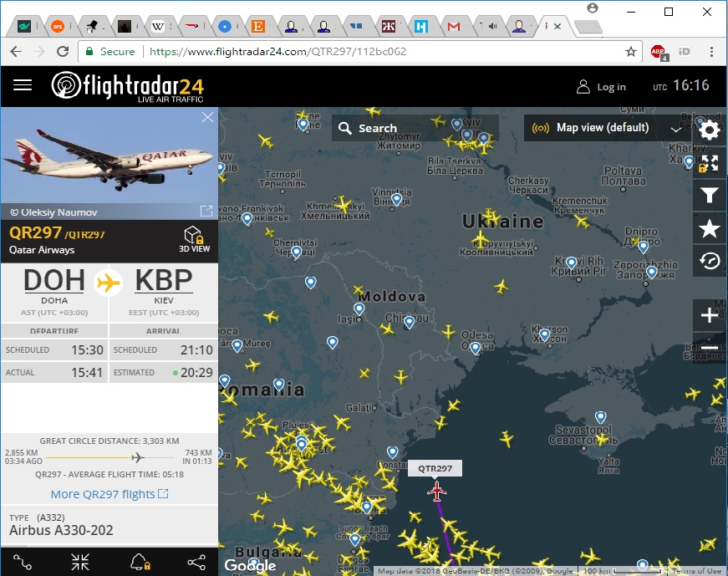Image resolution: width=728 pixels, height=576 pixels.
Task: Open map settings gear icon
Action: [710, 130]
